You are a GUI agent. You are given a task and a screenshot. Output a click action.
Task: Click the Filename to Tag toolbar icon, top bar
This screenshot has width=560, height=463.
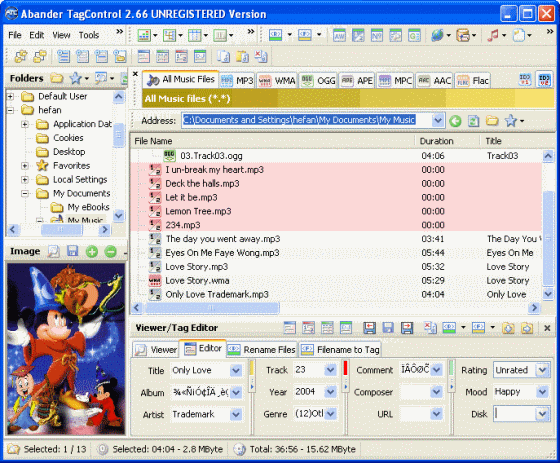(304, 35)
